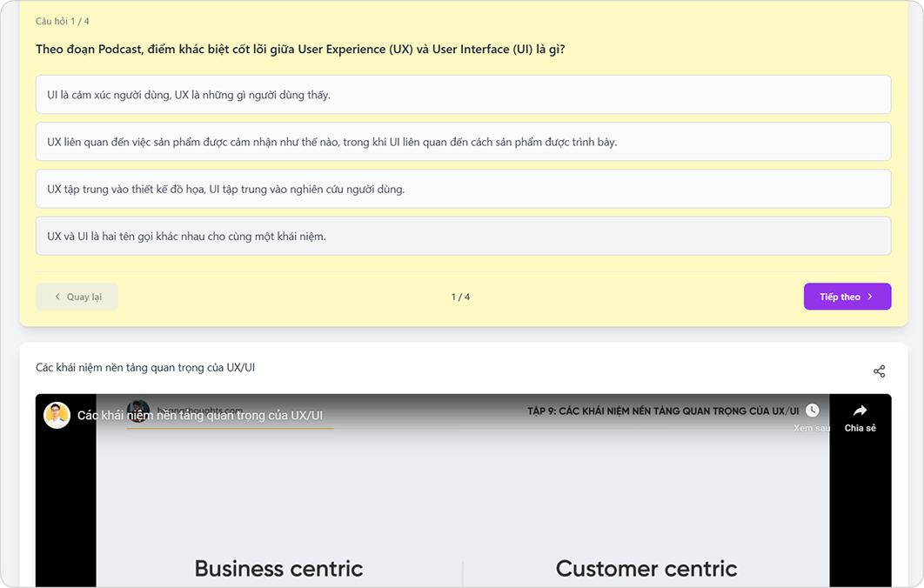Click the section heading above the video
Image resolution: width=924 pixels, height=588 pixels.
point(145,368)
